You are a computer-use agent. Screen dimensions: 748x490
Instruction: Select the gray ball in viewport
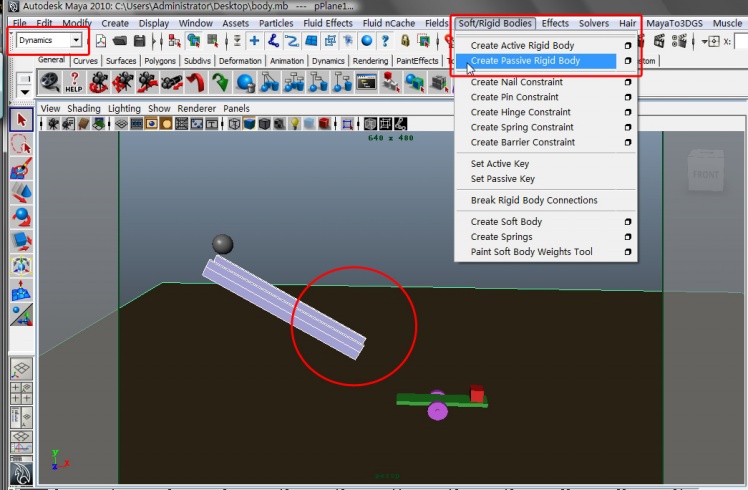tap(222, 244)
